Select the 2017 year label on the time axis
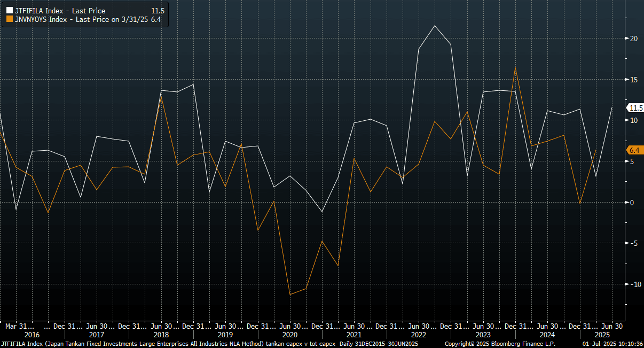The width and height of the screenshot is (644, 348). click(97, 335)
